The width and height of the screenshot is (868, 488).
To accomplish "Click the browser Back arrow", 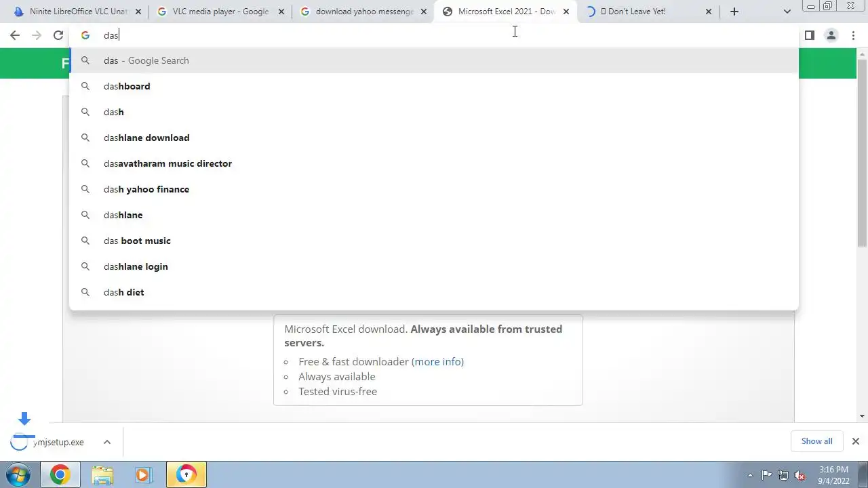I will (15, 35).
